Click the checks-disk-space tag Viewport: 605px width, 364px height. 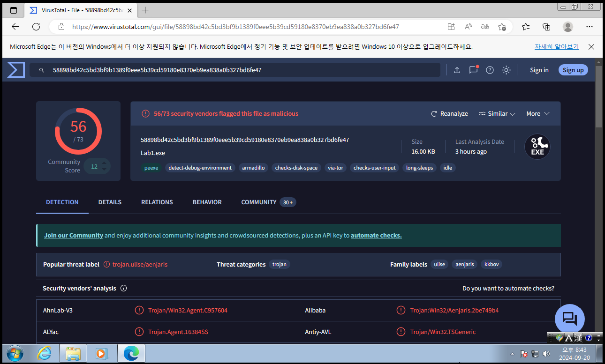(296, 168)
